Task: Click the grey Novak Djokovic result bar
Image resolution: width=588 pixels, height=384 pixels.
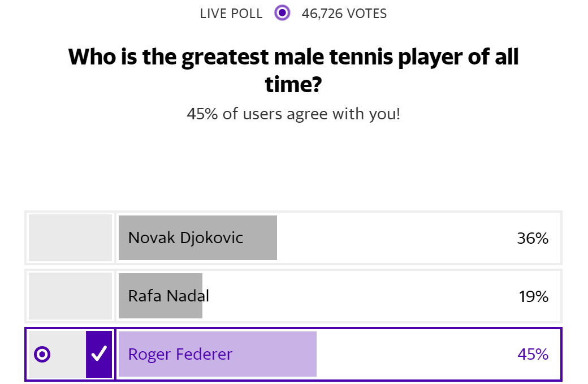Action: (260, 238)
